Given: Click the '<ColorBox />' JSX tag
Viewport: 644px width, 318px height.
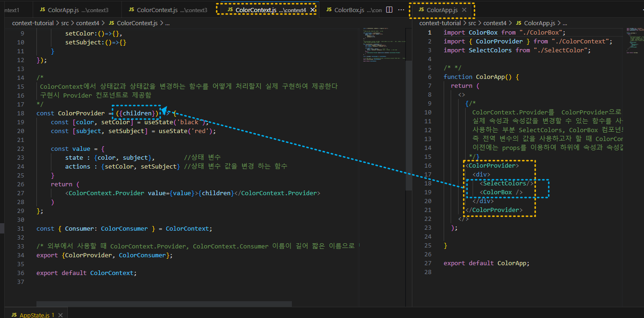Looking at the screenshot, I should click(x=501, y=192).
